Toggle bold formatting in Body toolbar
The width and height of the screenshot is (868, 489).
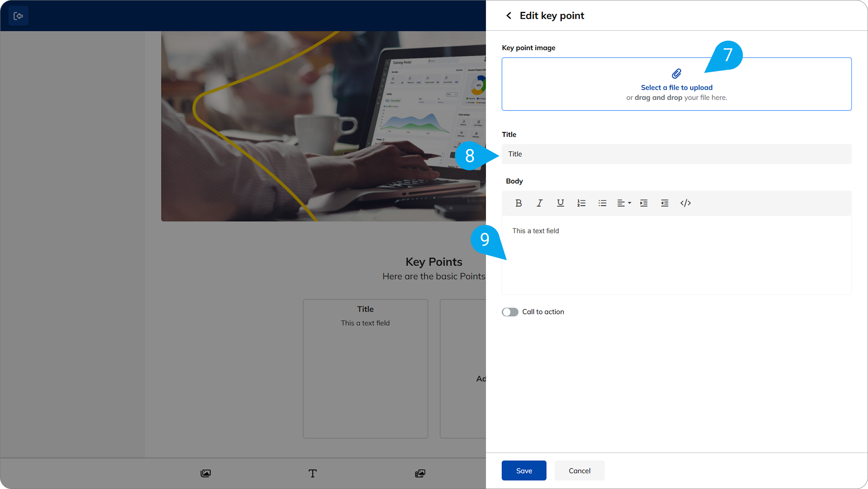click(518, 203)
